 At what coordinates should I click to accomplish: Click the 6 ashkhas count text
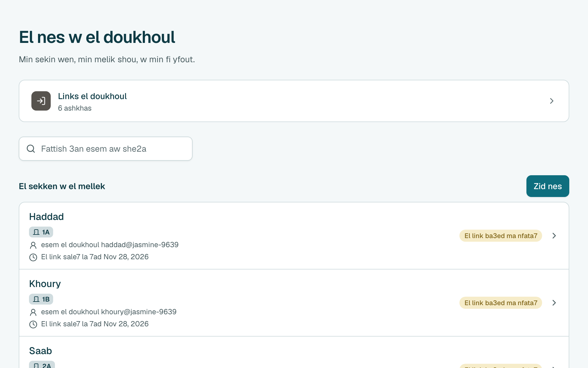75,108
